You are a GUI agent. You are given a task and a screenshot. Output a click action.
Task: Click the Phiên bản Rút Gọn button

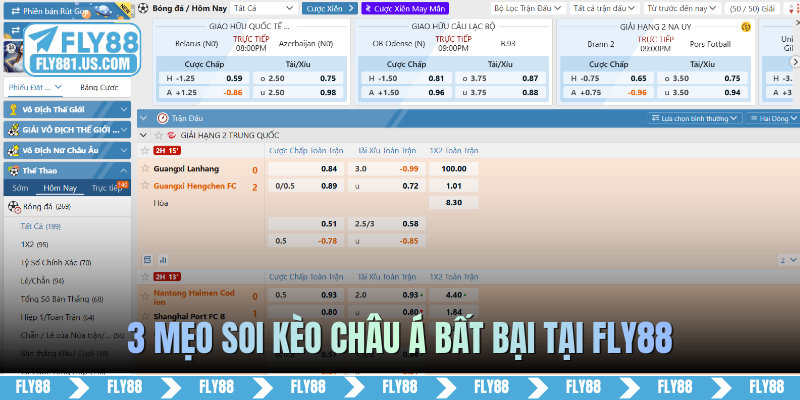(67, 10)
